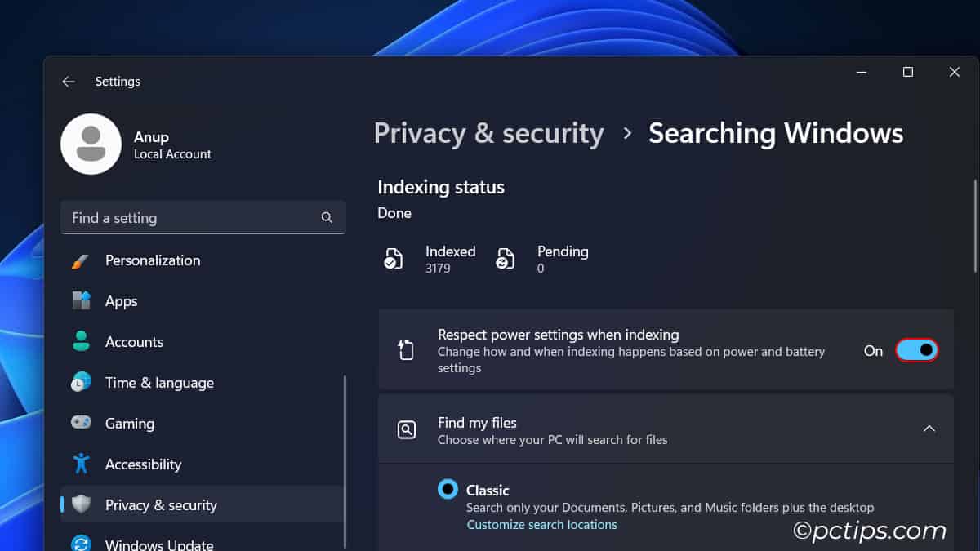Click the Indexed file icon
980x551 pixels.
[x=394, y=260]
